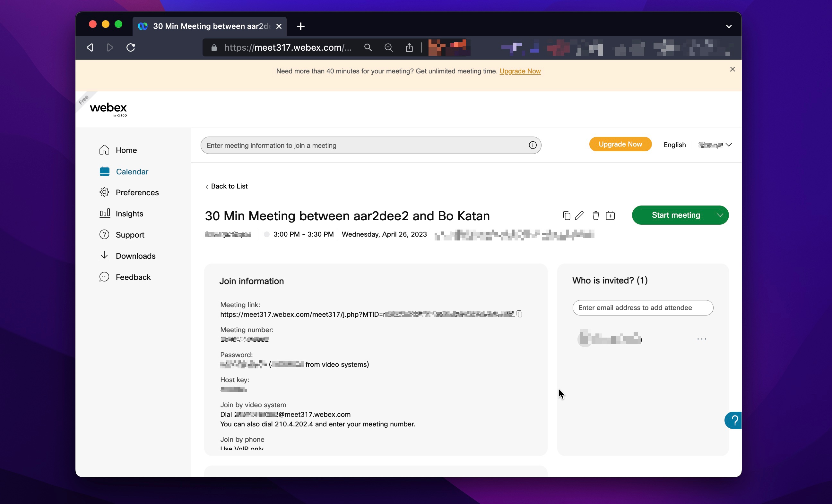832x504 pixels.
Task: Close the upgrade banner notification
Action: click(x=733, y=69)
